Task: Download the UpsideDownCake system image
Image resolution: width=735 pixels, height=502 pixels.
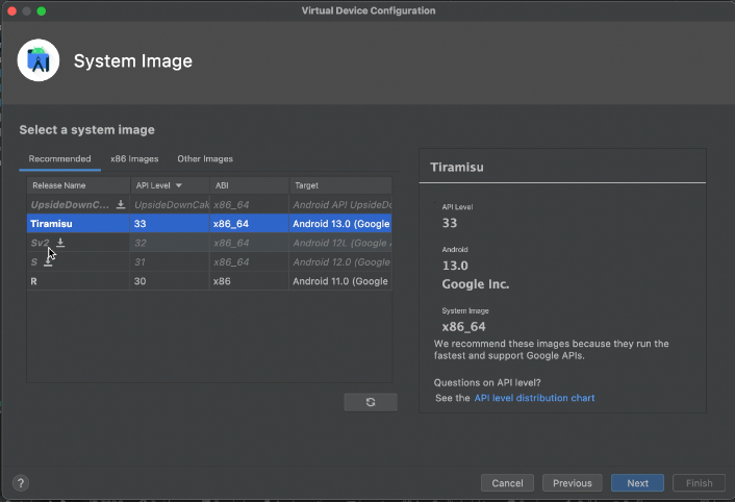Action: pyautogui.click(x=121, y=205)
